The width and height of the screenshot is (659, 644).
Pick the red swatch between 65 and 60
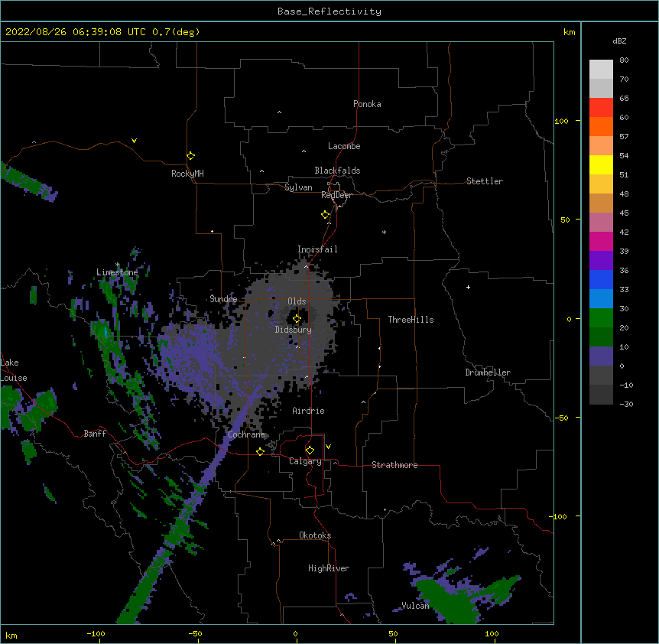tap(601, 108)
